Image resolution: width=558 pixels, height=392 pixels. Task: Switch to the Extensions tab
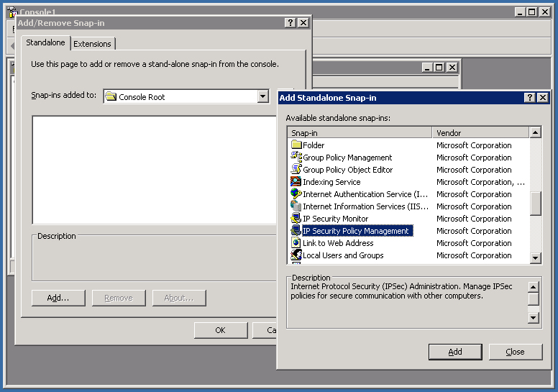93,44
